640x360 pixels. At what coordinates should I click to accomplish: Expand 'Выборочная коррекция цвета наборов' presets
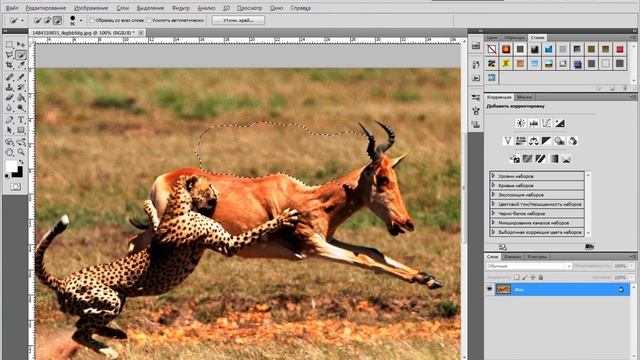click(x=493, y=232)
